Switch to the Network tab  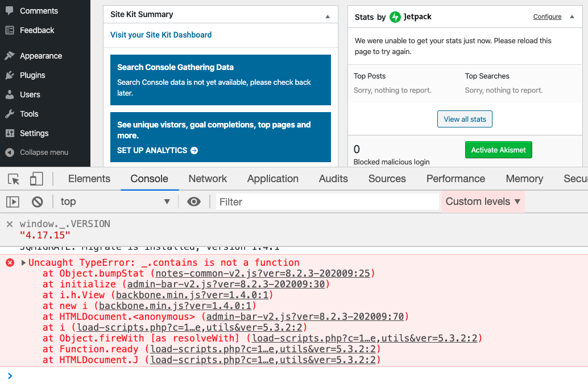(x=207, y=179)
